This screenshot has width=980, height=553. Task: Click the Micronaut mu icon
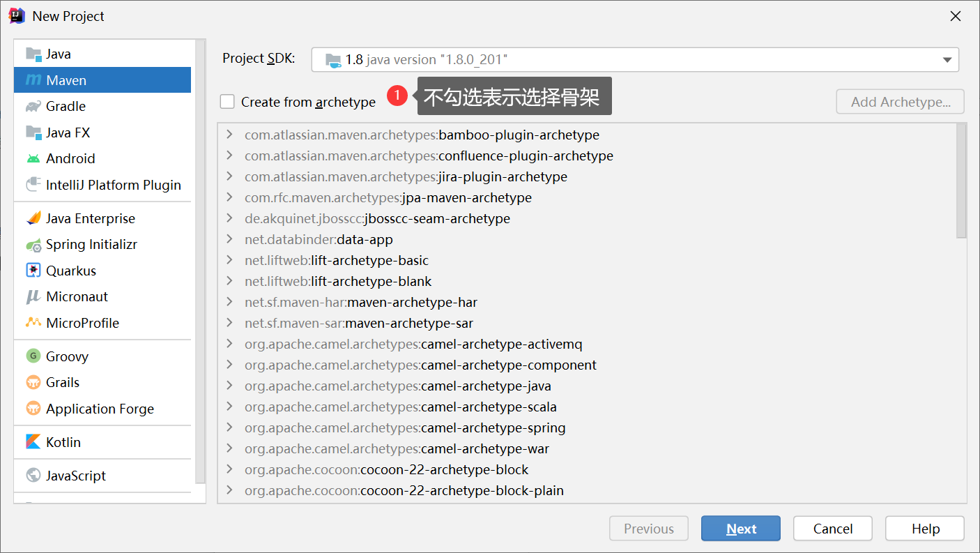coord(33,296)
